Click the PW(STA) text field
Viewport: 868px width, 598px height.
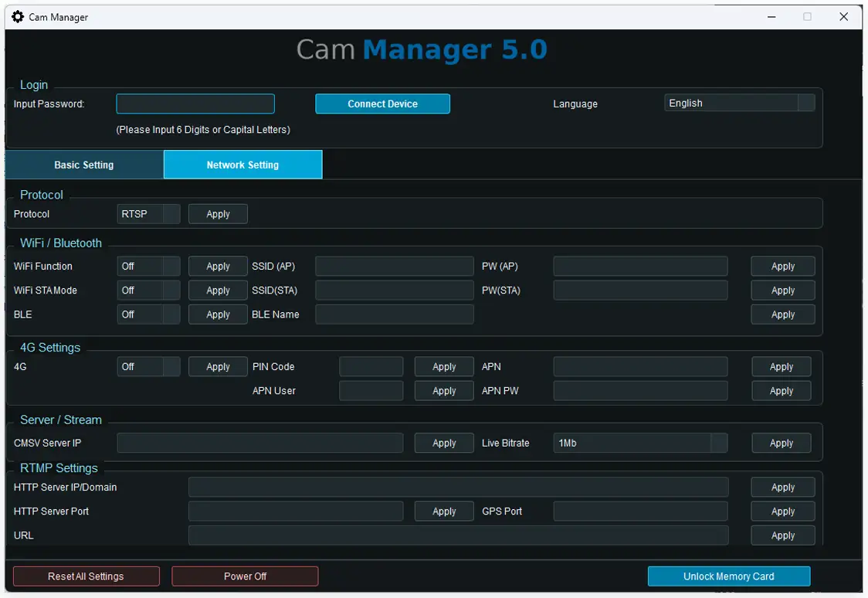pos(640,291)
